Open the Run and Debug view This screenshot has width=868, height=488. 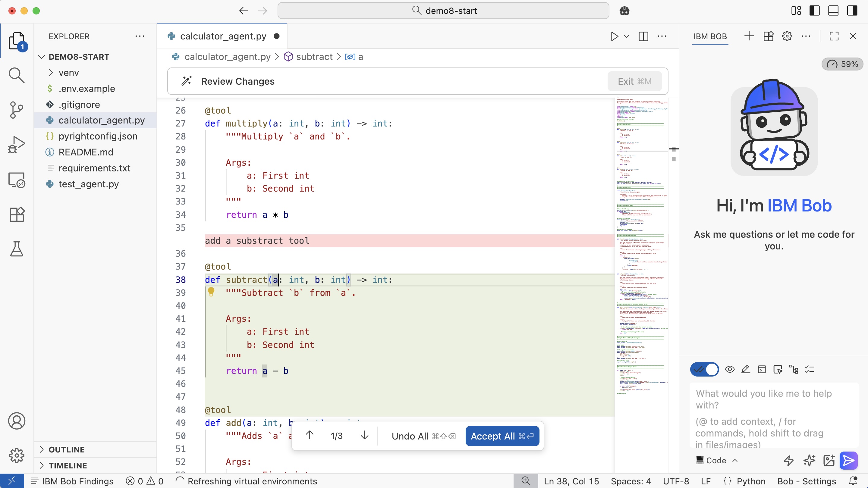tap(16, 145)
